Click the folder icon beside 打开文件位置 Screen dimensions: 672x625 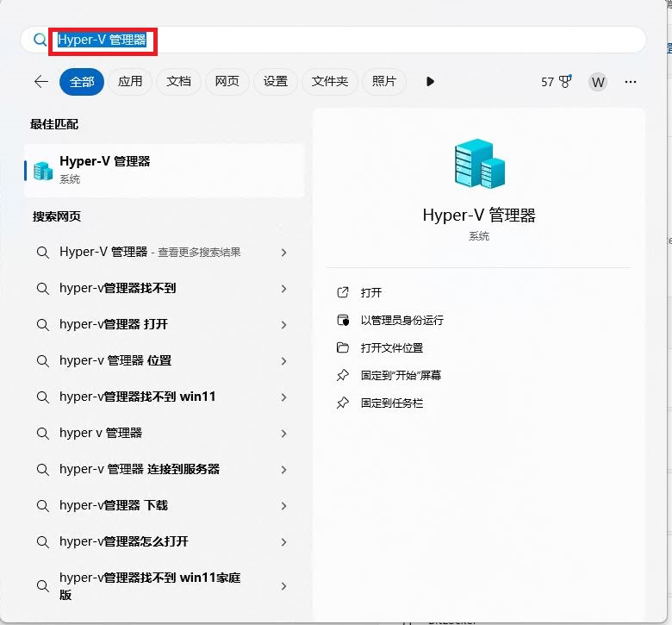(x=343, y=347)
